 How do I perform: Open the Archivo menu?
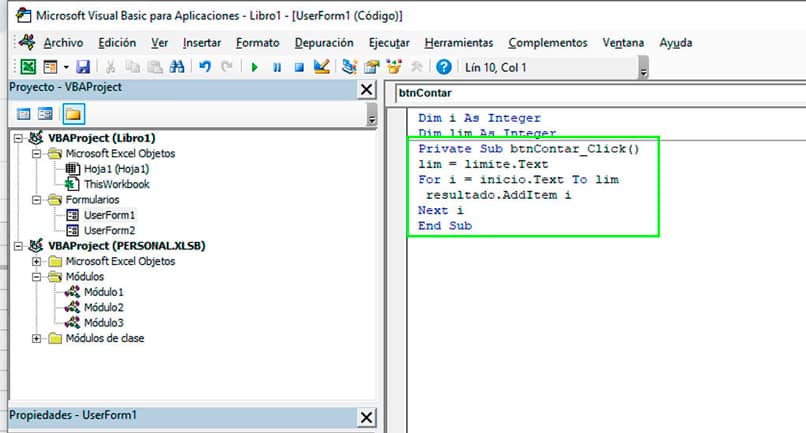click(x=63, y=43)
